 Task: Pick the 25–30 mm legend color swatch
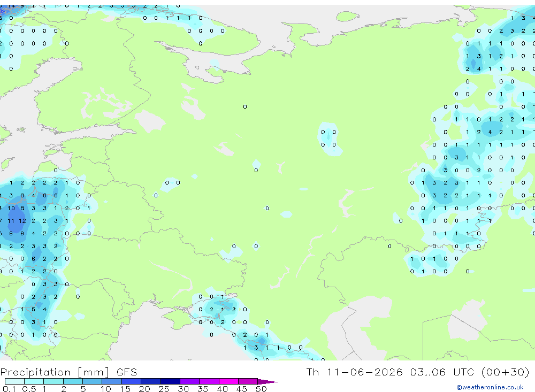point(170,381)
